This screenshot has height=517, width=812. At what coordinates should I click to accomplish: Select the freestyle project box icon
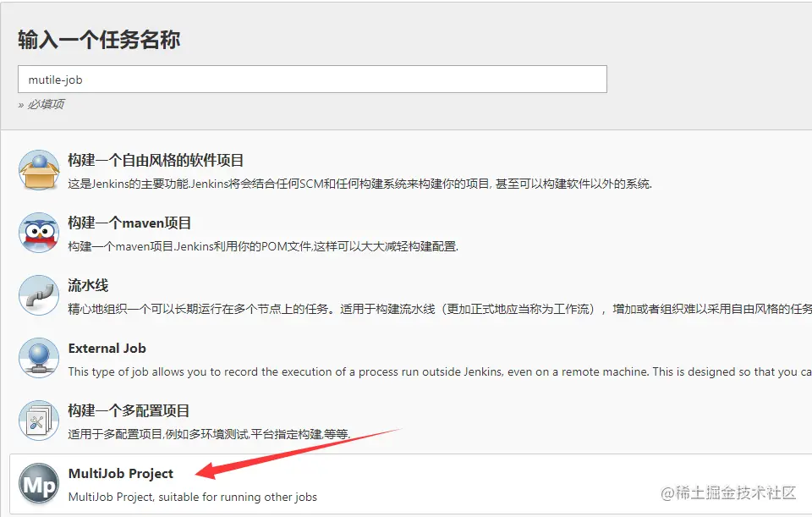(39, 170)
